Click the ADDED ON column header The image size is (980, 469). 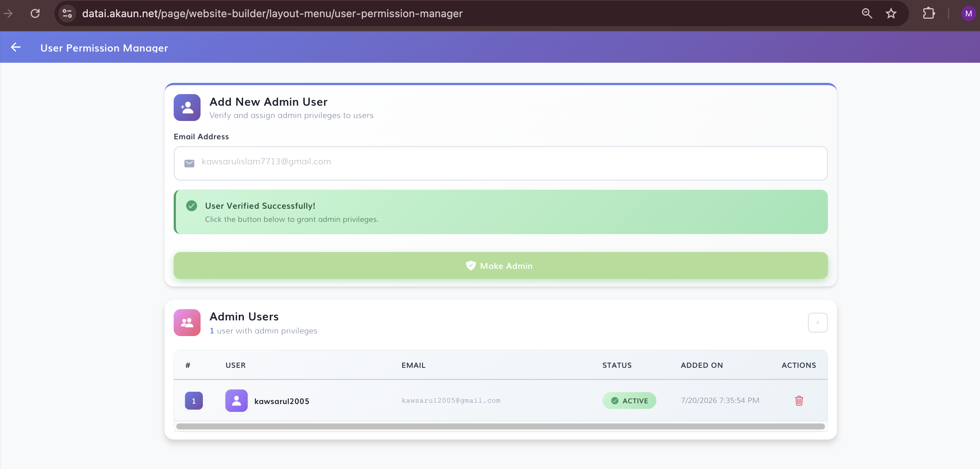pos(701,365)
